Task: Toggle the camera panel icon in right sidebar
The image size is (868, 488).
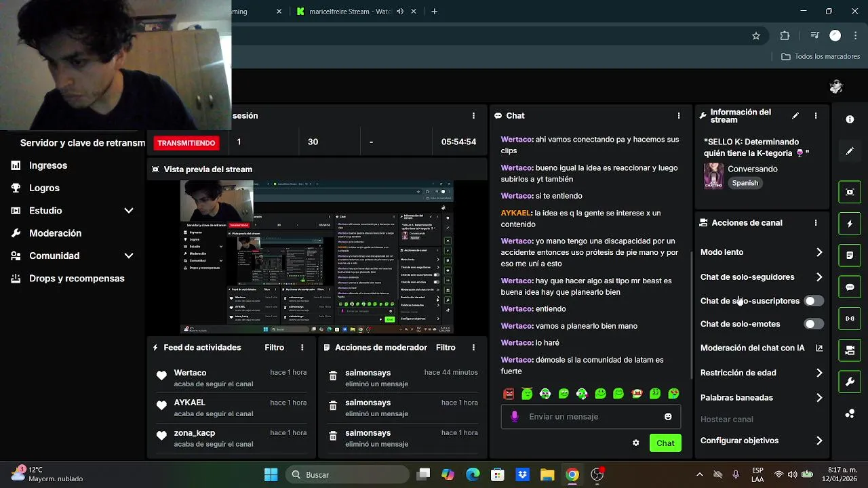Action: pyautogui.click(x=850, y=350)
